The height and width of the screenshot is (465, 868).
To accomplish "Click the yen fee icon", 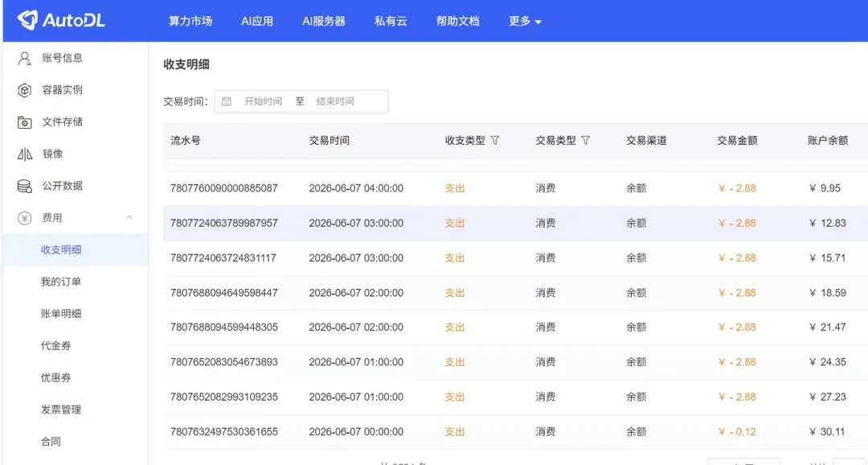I will pyautogui.click(x=24, y=218).
